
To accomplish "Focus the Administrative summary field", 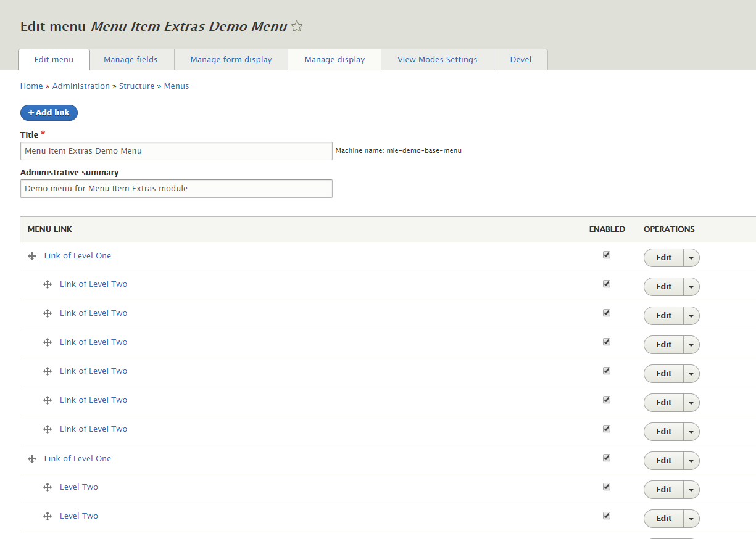I will point(177,189).
